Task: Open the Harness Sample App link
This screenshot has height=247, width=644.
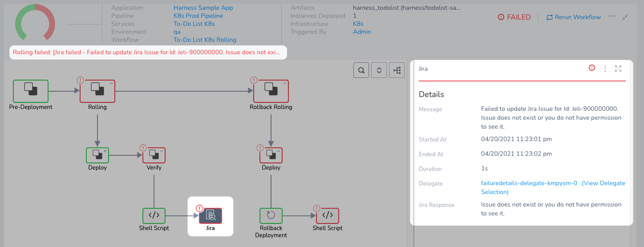Action: tap(203, 8)
